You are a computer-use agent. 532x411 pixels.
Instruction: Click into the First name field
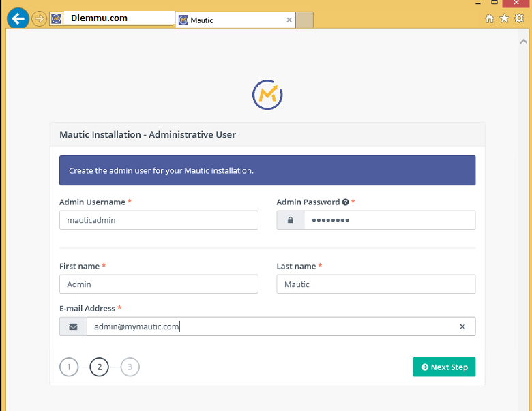tap(159, 284)
